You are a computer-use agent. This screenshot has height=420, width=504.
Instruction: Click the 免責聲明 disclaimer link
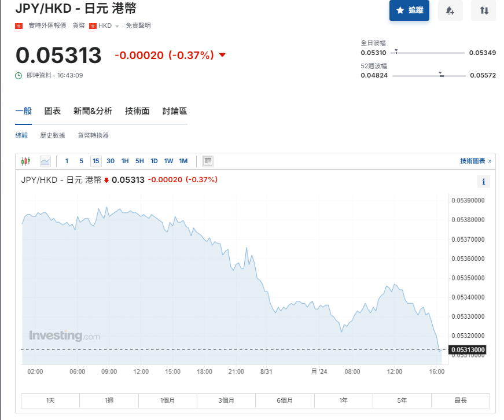click(138, 26)
